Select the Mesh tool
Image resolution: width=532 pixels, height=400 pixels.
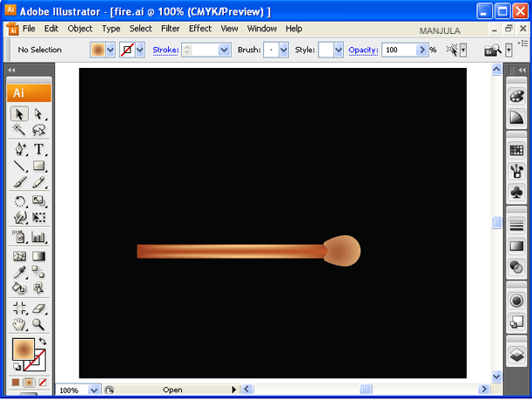19,256
